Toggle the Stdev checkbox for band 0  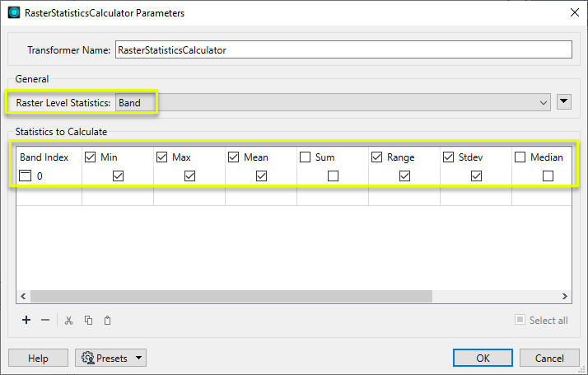(x=476, y=176)
